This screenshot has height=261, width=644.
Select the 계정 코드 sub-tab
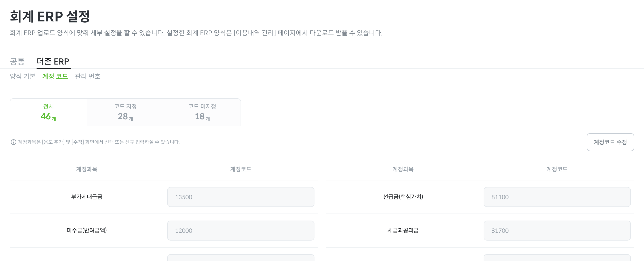[55, 76]
